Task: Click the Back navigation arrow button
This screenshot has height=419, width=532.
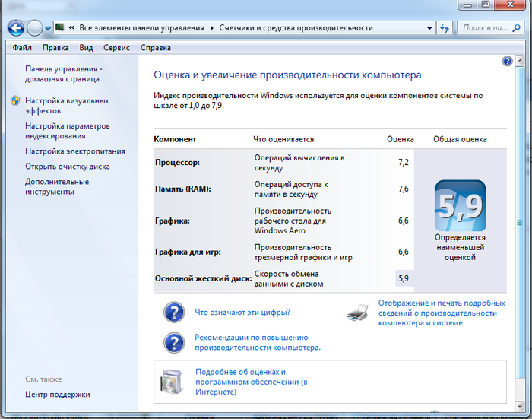Action: [15, 28]
